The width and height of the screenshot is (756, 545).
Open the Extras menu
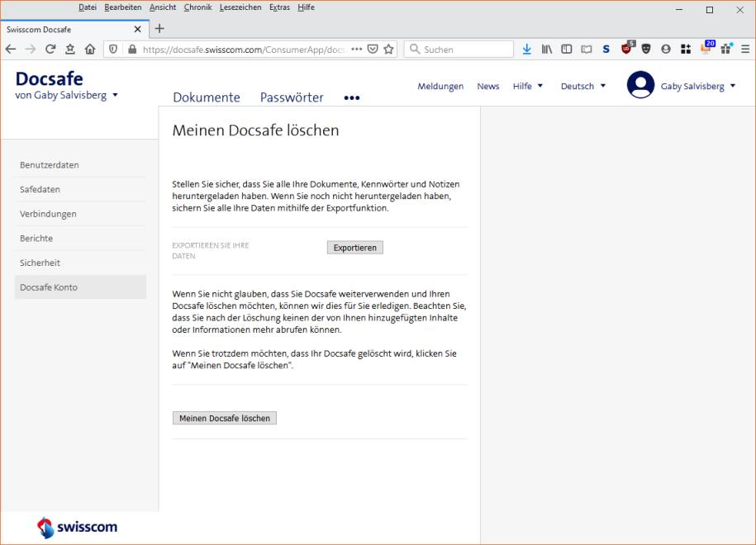(279, 7)
